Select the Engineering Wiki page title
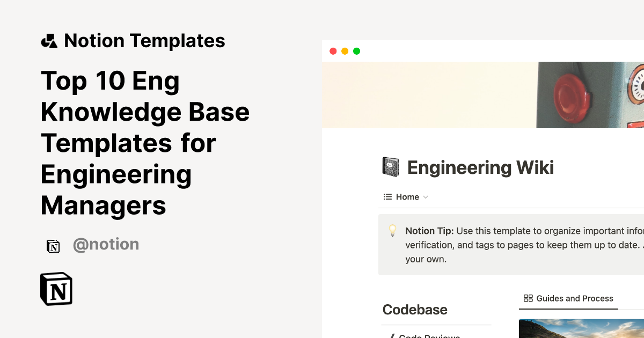The width and height of the screenshot is (644, 338). [x=481, y=167]
